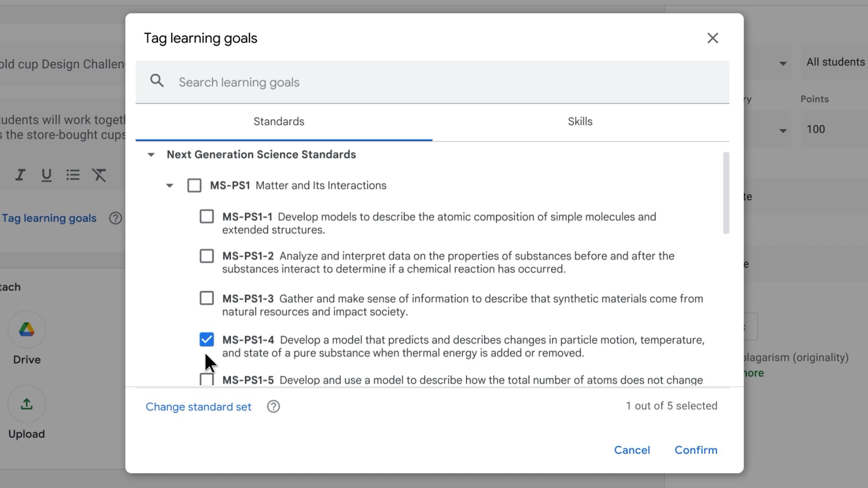Click the remove formatting icon

pos(99,175)
